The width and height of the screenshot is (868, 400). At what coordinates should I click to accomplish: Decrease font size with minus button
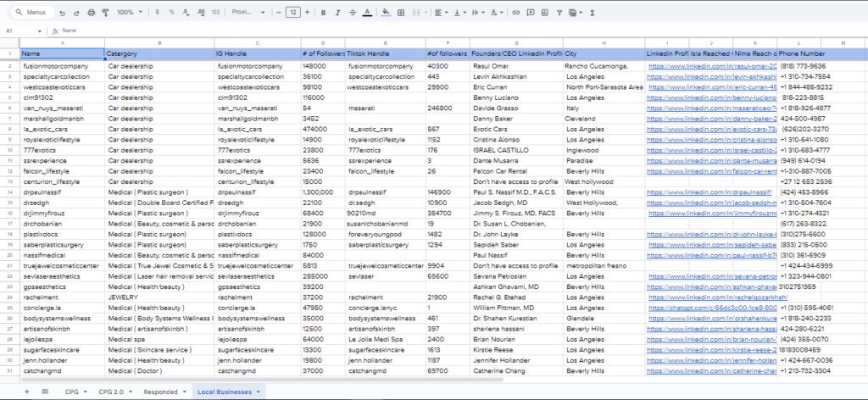coord(279,12)
